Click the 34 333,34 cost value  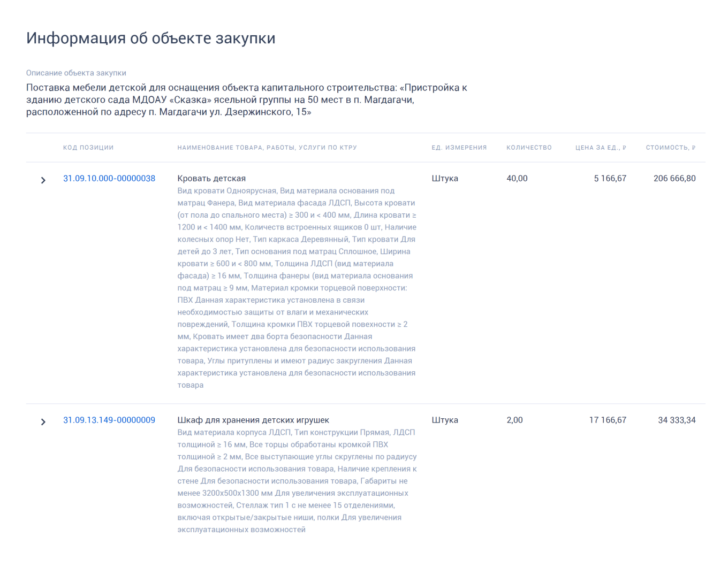pyautogui.click(x=677, y=420)
